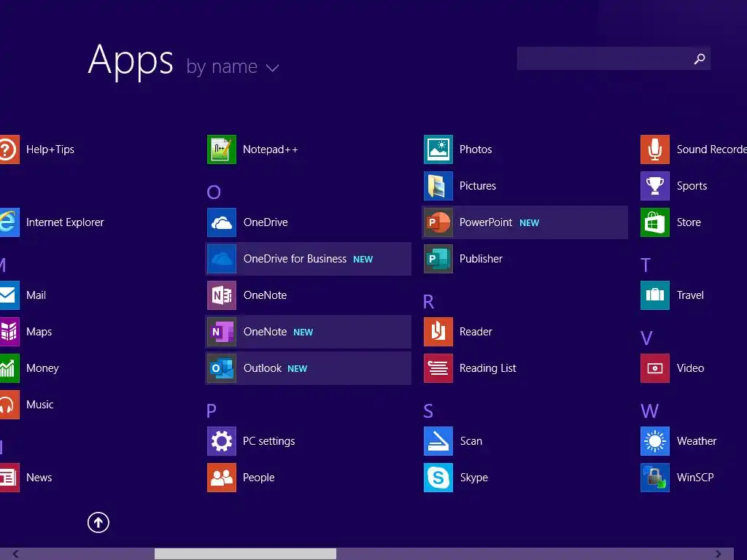Open the Money chart icon
This screenshot has width=747, height=560.
point(9,368)
